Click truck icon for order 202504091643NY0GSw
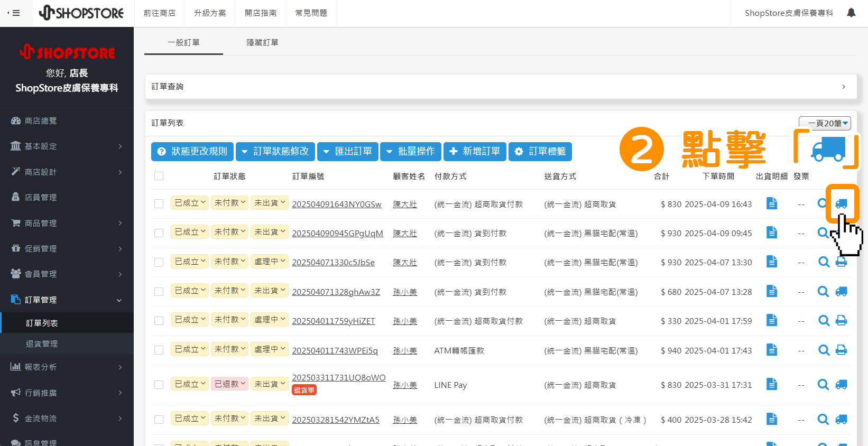868x446 pixels. point(841,204)
